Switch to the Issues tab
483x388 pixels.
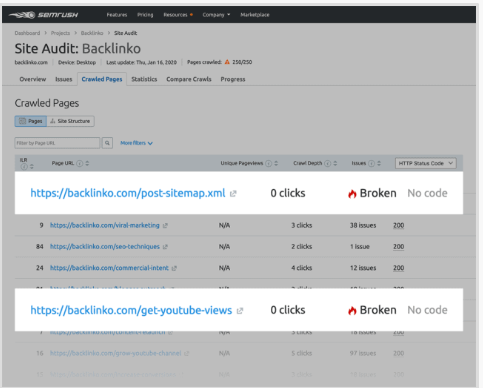coord(63,79)
